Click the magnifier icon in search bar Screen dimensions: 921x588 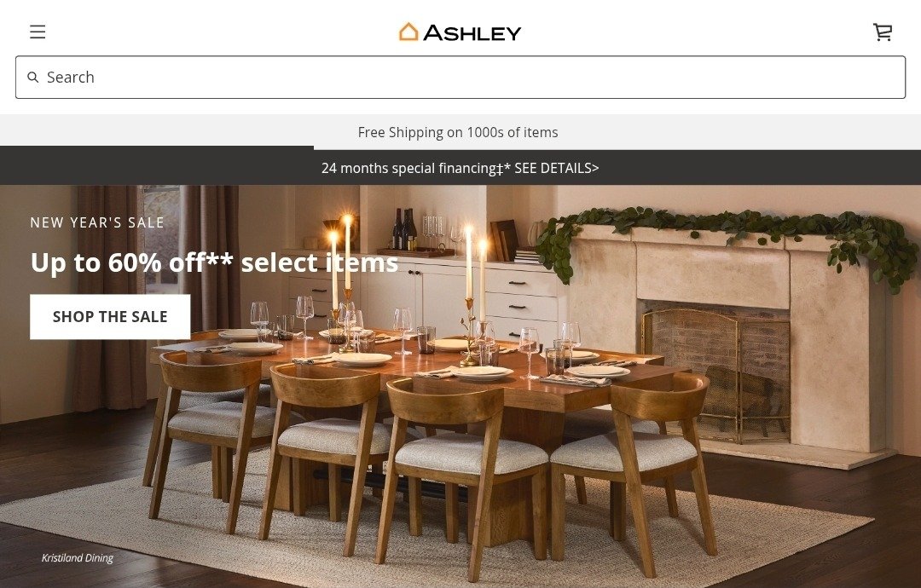tap(33, 78)
